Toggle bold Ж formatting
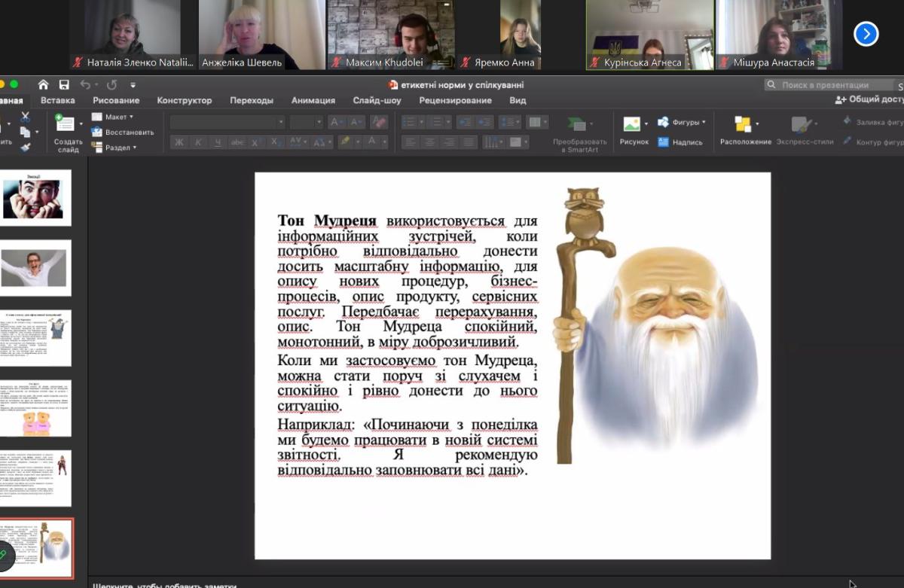904x588 pixels. coord(179,142)
